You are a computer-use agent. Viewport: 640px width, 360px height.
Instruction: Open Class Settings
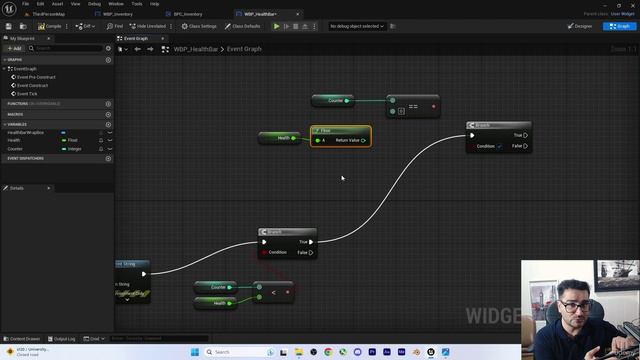(x=199, y=26)
